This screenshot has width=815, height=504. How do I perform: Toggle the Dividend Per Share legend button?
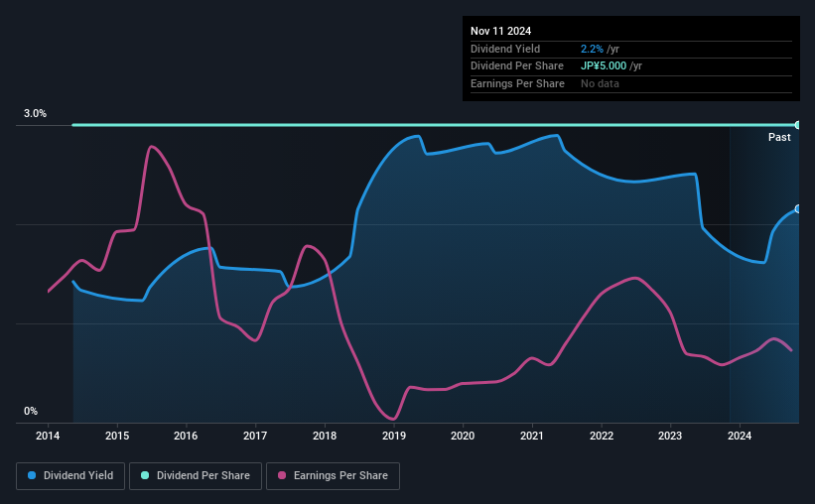point(196,476)
